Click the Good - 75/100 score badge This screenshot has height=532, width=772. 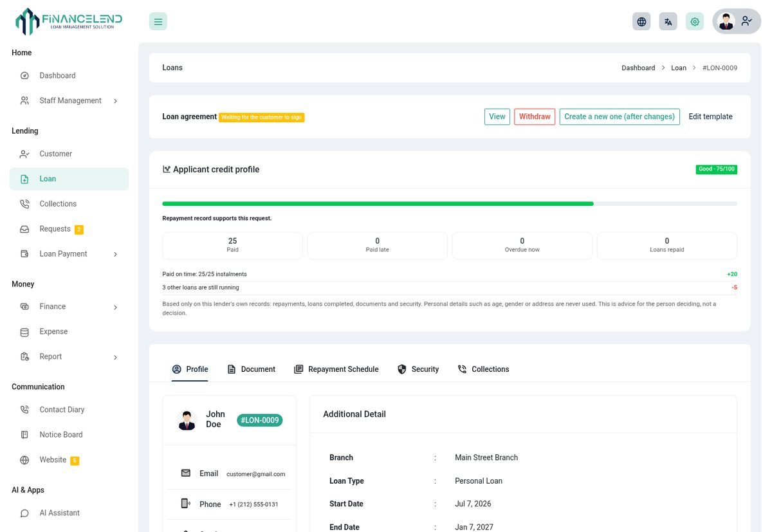click(716, 169)
